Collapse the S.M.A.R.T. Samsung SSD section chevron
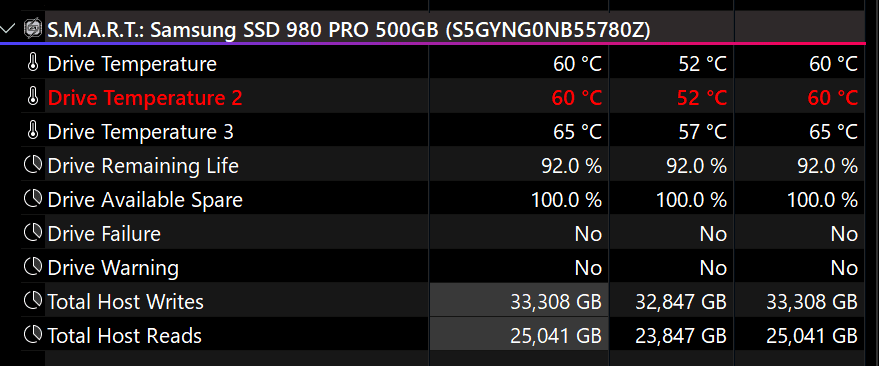 [x=7, y=28]
